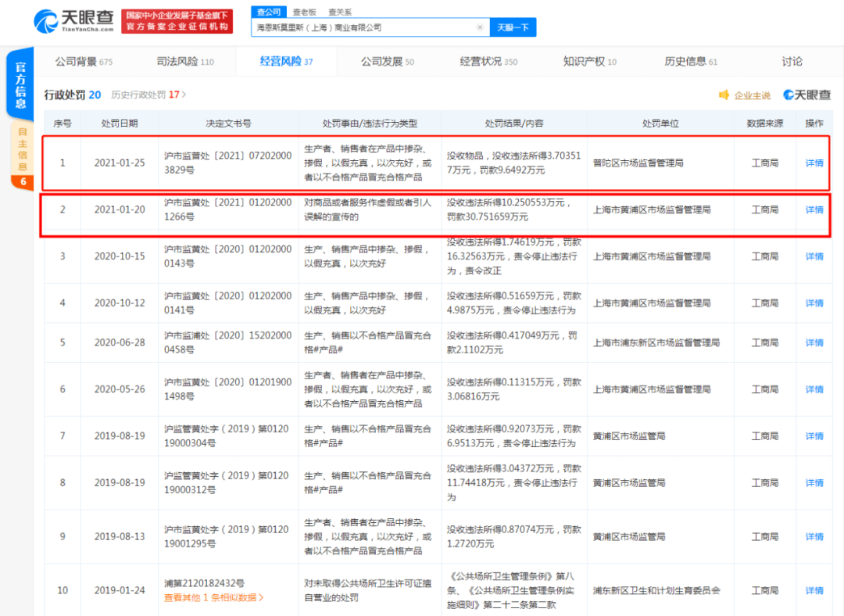844x616 pixels.
Task: Click the 企业主说 speaker icon
Action: 724,95
